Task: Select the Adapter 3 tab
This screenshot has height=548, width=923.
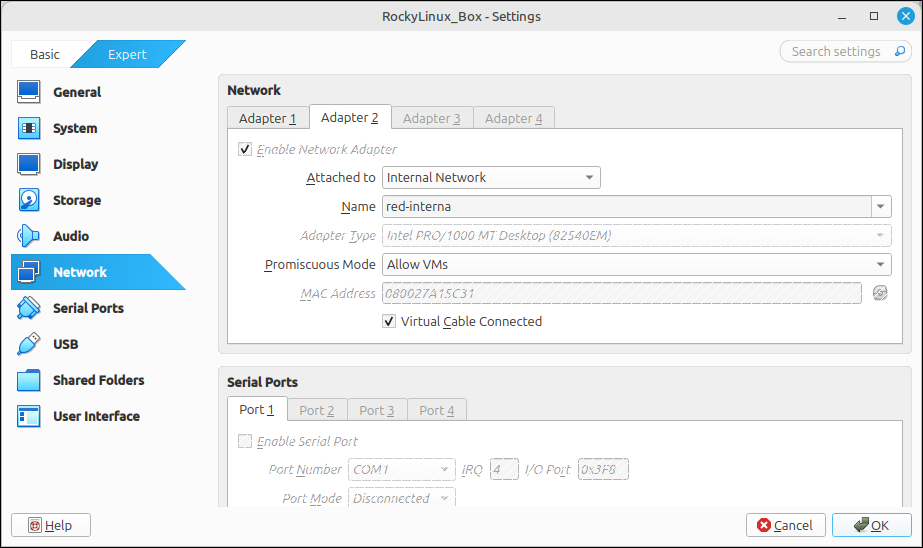Action: click(x=431, y=118)
